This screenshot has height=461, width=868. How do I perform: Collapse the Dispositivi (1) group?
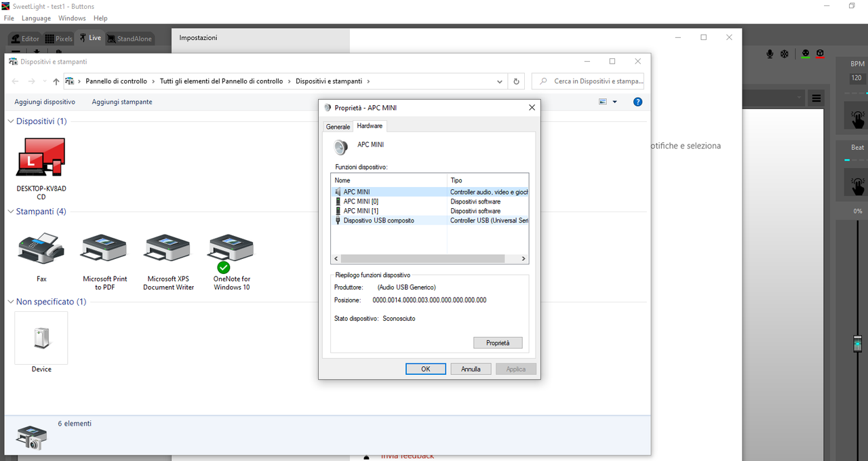tap(11, 121)
